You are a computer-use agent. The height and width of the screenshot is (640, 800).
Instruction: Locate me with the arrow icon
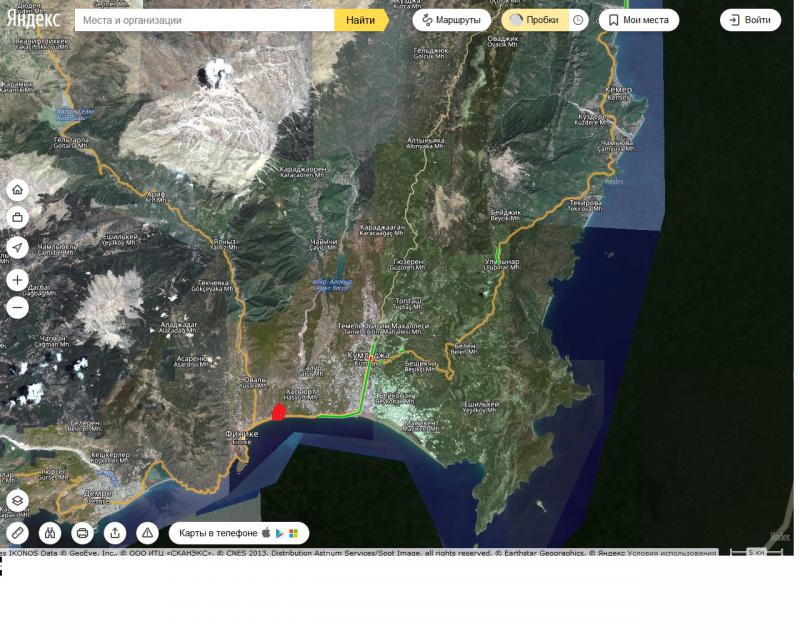17,247
